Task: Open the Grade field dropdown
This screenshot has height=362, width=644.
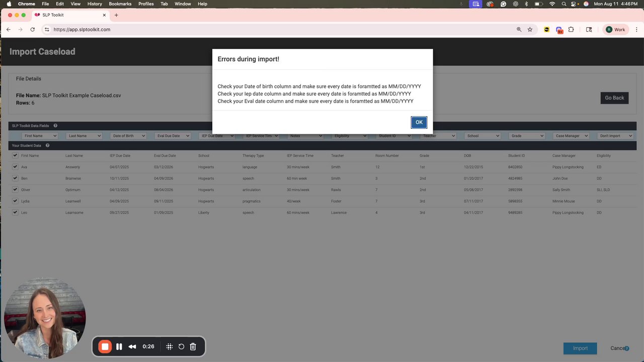Action: [x=527, y=136]
